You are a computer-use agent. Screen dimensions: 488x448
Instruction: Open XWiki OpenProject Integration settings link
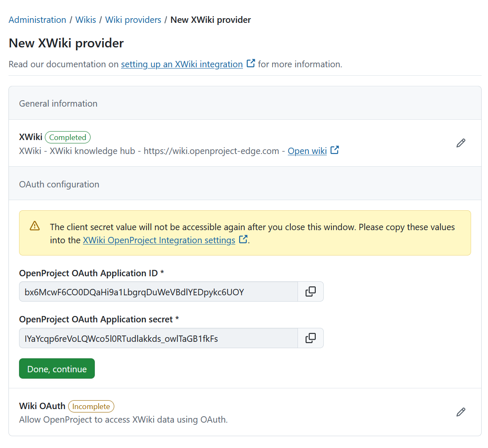click(159, 240)
